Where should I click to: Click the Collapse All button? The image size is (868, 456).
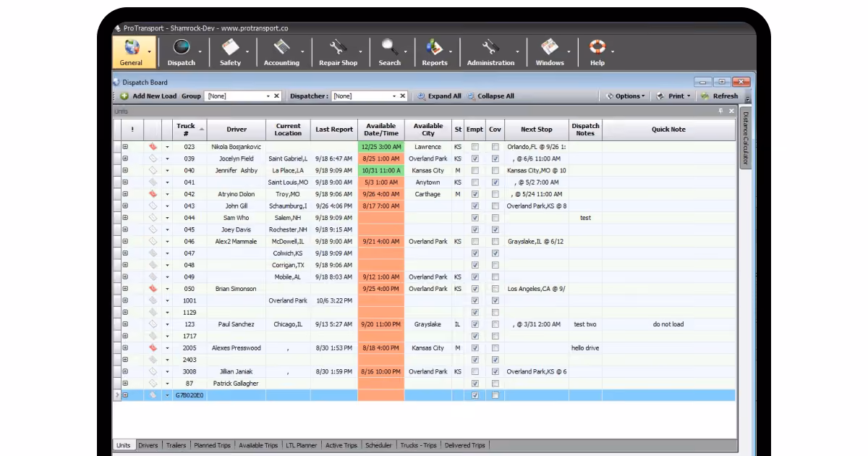click(x=490, y=96)
